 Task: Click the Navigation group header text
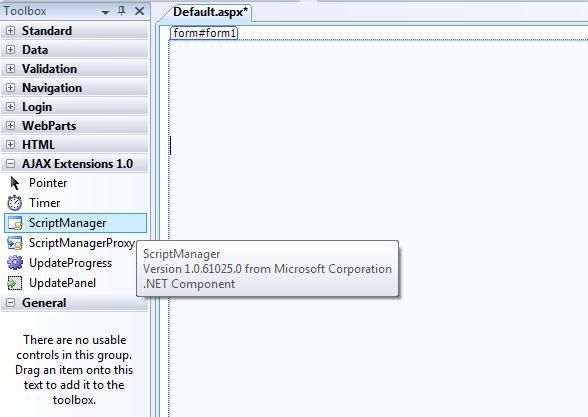click(x=52, y=88)
